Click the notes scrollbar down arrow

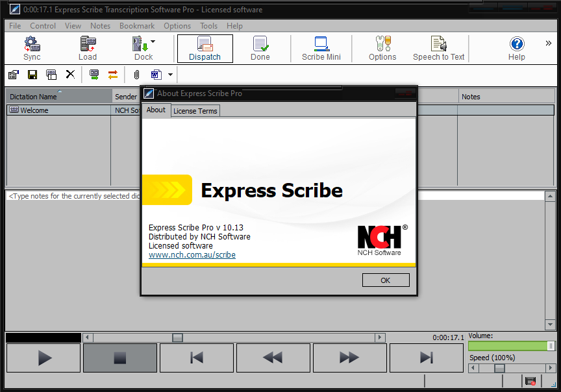click(x=550, y=325)
